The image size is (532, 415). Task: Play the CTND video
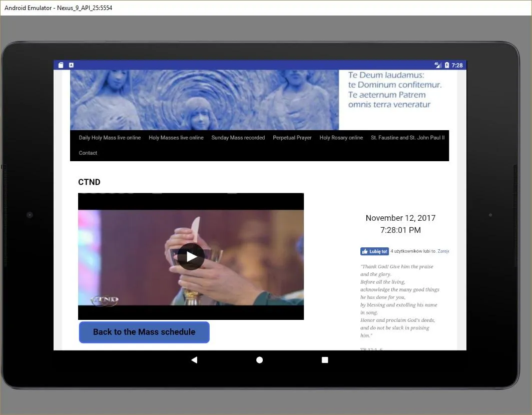(x=191, y=256)
